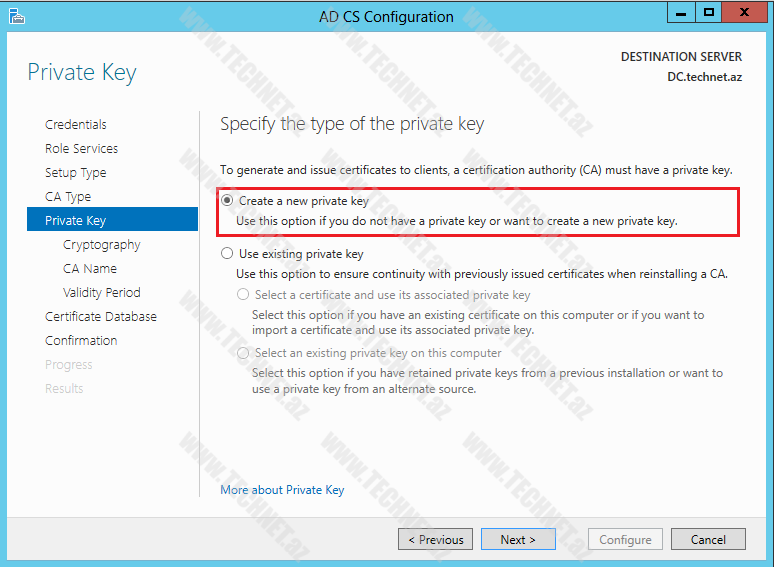Jump to the Confirmation step
Image resolution: width=774 pixels, height=567 pixels.
tap(81, 341)
